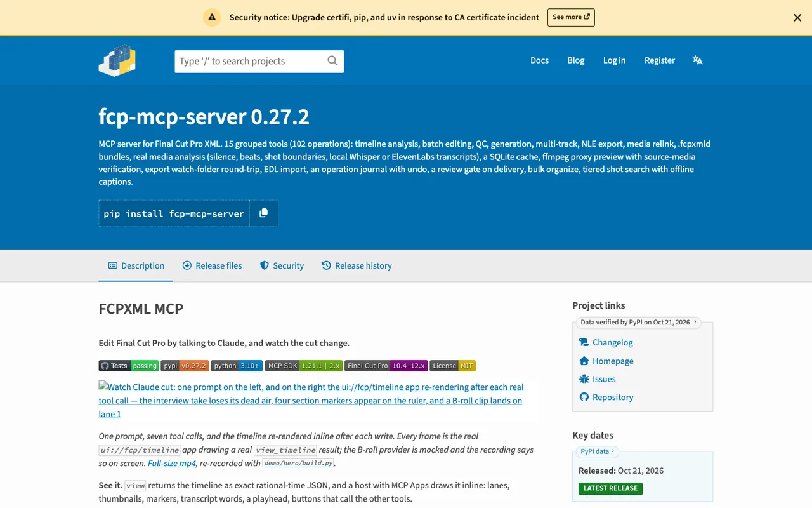Image resolution: width=812 pixels, height=508 pixels.
Task: Open the Full-size mp4 link
Action: (x=172, y=464)
